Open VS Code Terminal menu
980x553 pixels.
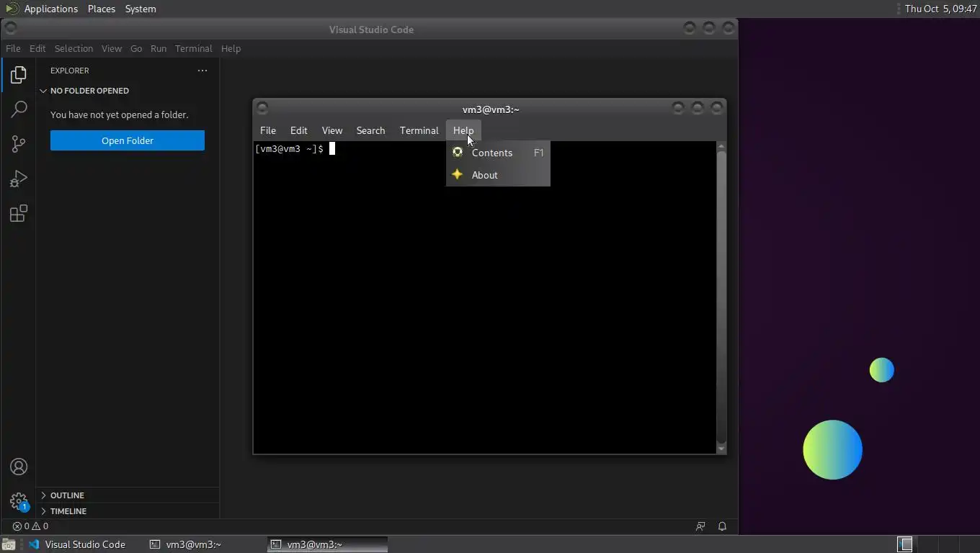(x=193, y=48)
